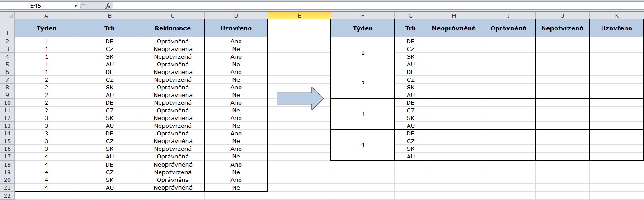The image size is (644, 200).
Task: Select the row 1 header
Action: click(x=7, y=28)
